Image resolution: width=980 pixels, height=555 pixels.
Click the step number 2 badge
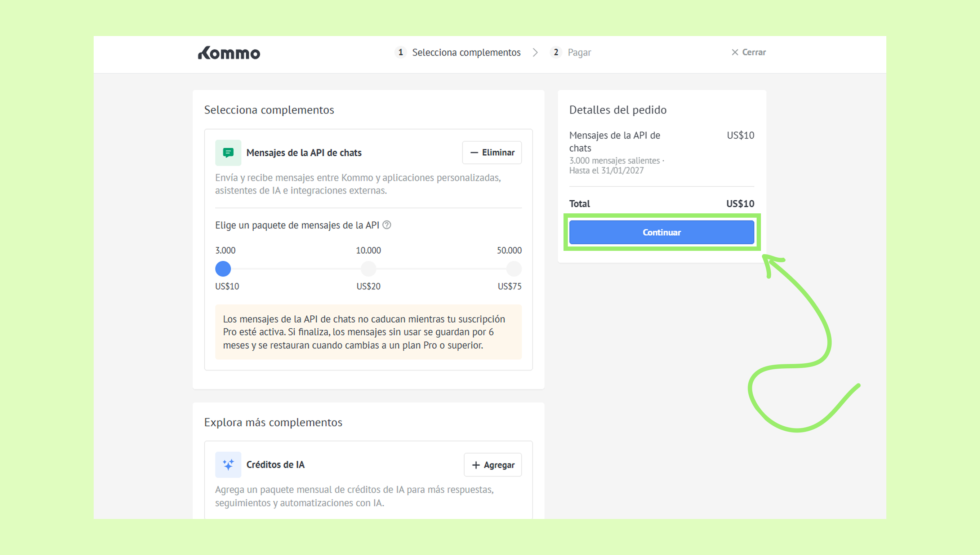pos(556,52)
